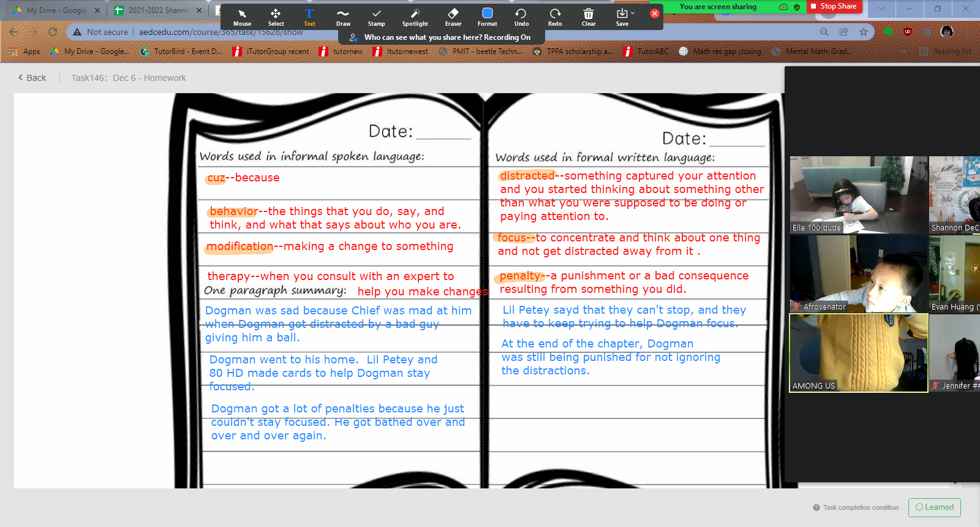Click the 'Dogman was sad' summary text
The image size is (980, 527).
[x=338, y=324]
